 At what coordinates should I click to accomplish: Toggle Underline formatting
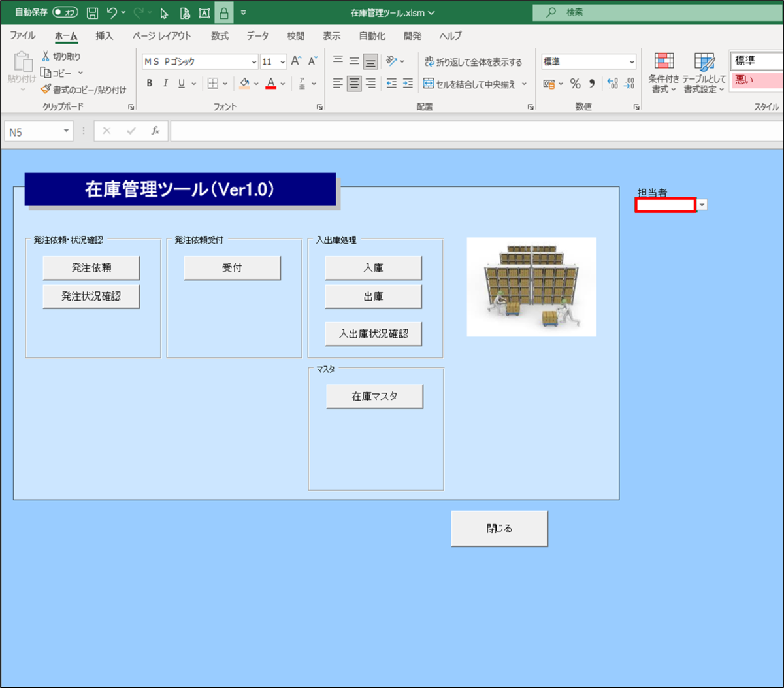(182, 84)
